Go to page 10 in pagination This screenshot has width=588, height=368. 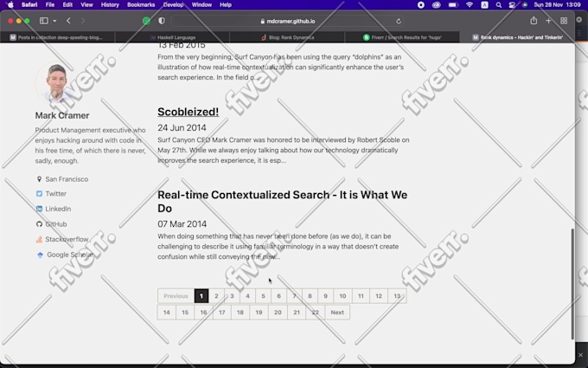[x=342, y=296]
